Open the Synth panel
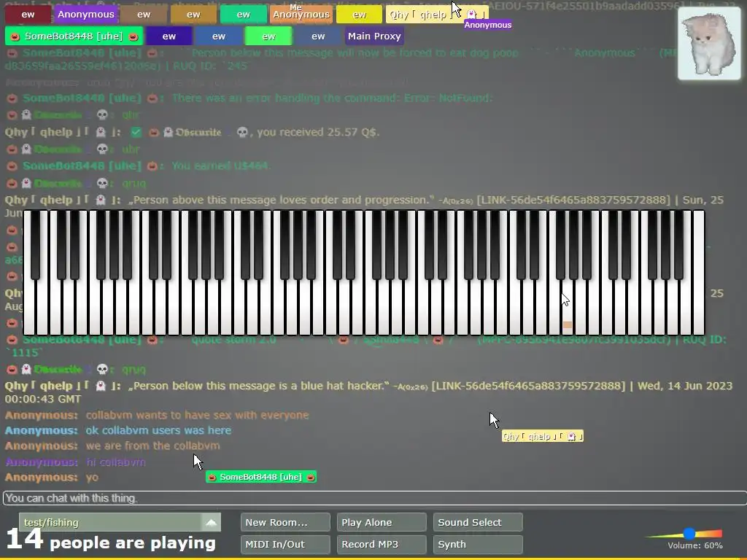 coord(477,544)
